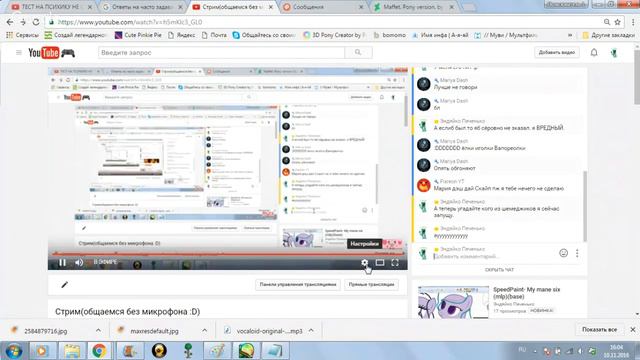
Task: Click the tray volume speaker icon
Action: (x=580, y=351)
